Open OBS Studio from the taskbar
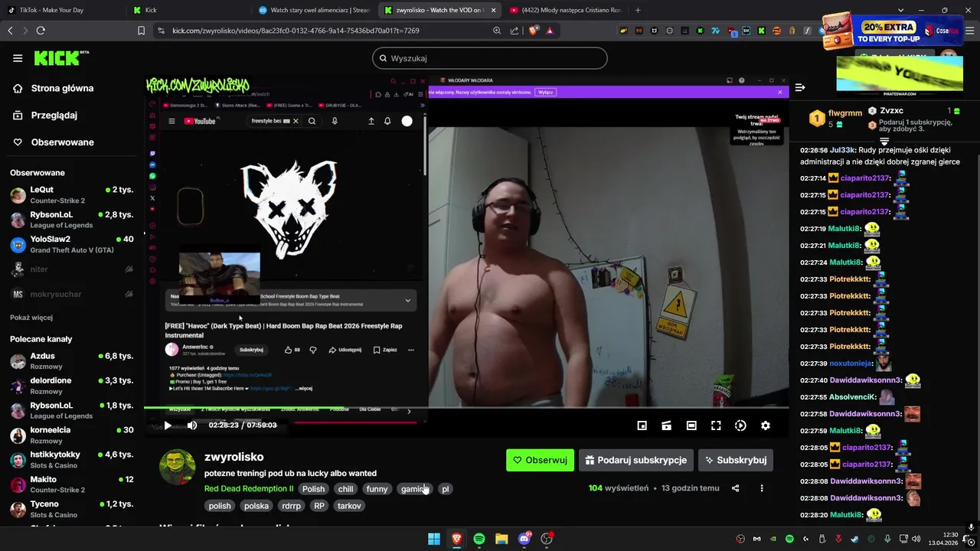 pos(547,539)
